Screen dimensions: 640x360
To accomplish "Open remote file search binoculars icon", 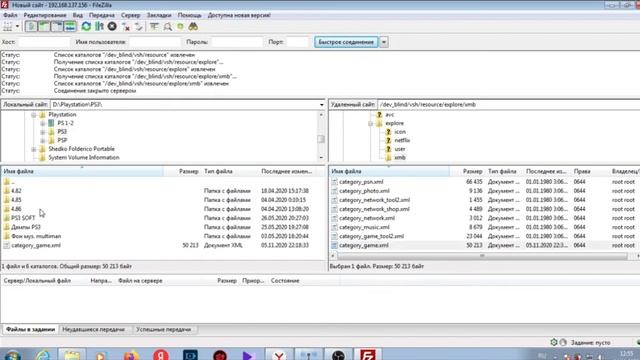I will pos(193,27).
